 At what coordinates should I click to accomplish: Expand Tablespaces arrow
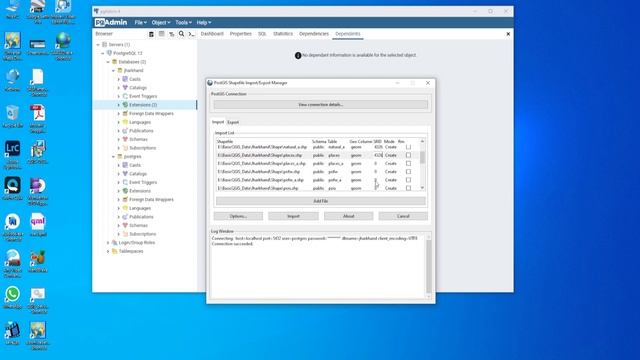pos(108,251)
